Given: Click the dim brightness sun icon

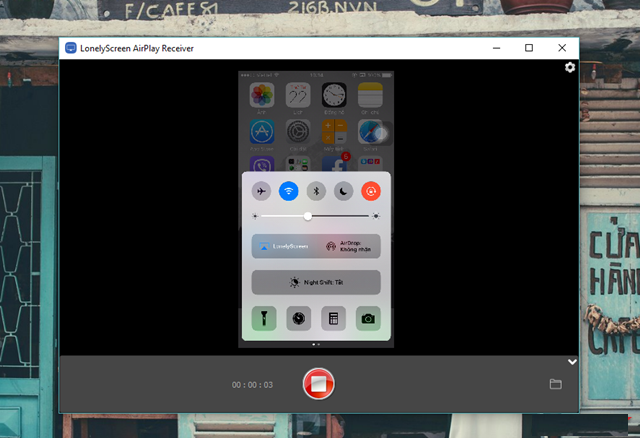Looking at the screenshot, I should [256, 216].
